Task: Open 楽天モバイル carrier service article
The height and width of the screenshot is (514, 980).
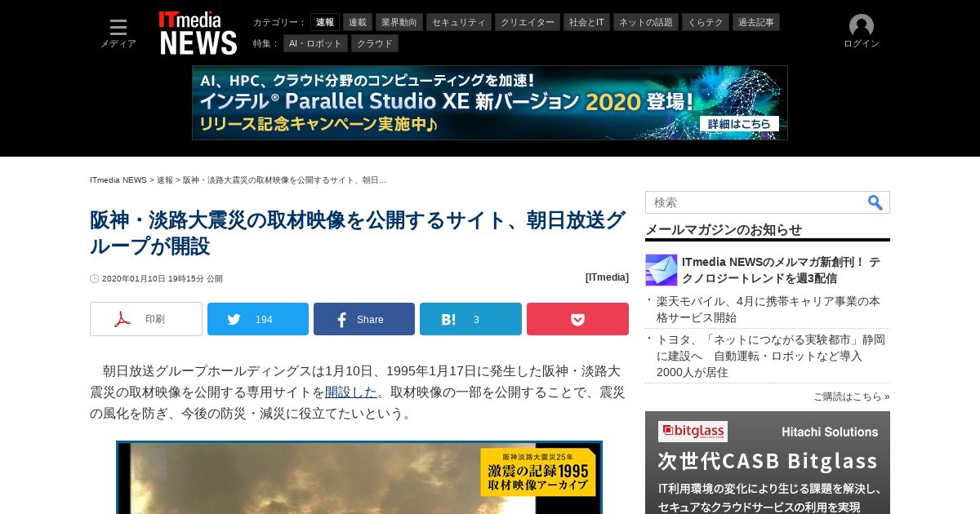Action: tap(768, 309)
